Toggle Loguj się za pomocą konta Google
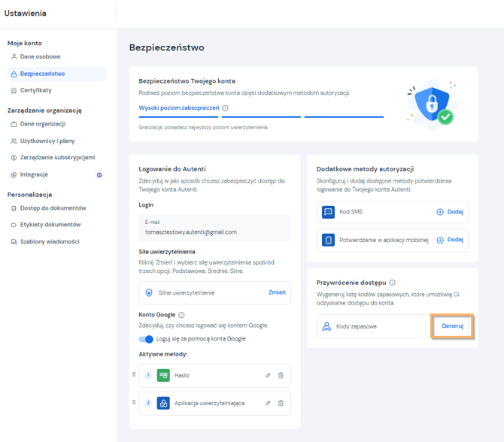The image size is (504, 442). (x=146, y=339)
